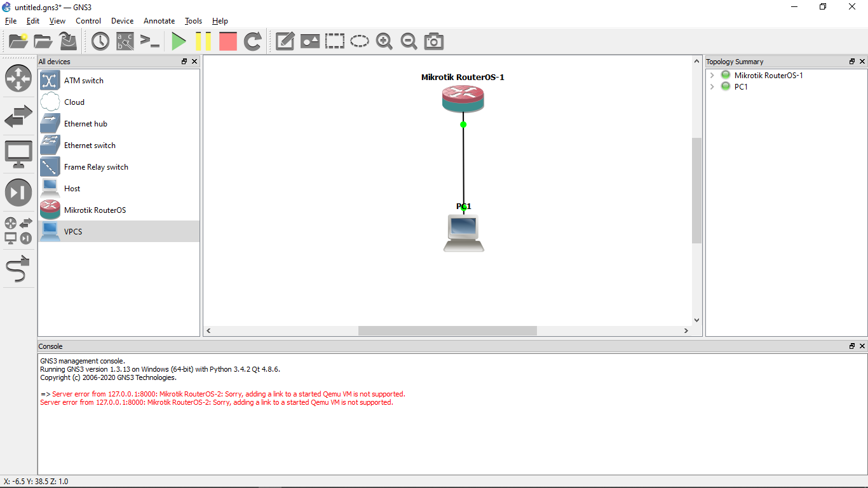Select Cloud in device list
Screen dimensions: 868x488
pyautogui.click(x=119, y=102)
